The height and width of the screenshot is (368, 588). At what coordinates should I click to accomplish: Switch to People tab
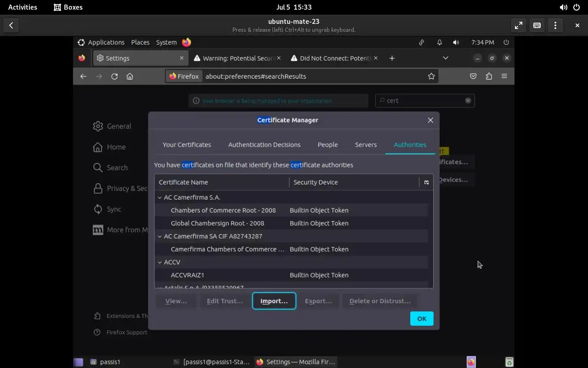pyautogui.click(x=328, y=144)
